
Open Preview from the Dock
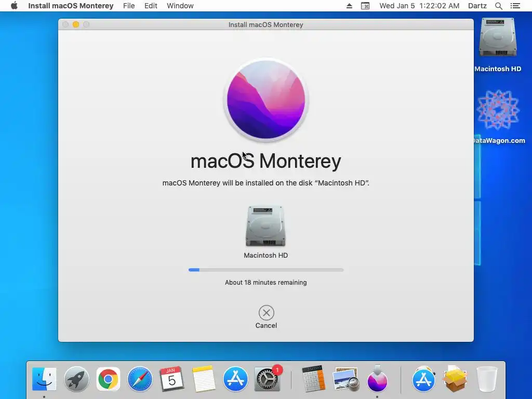click(345, 379)
